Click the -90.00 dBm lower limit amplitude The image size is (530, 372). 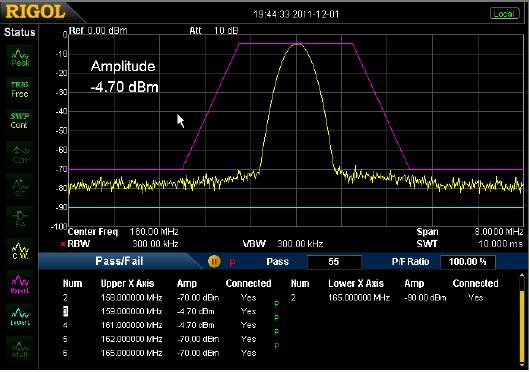[x=425, y=298]
